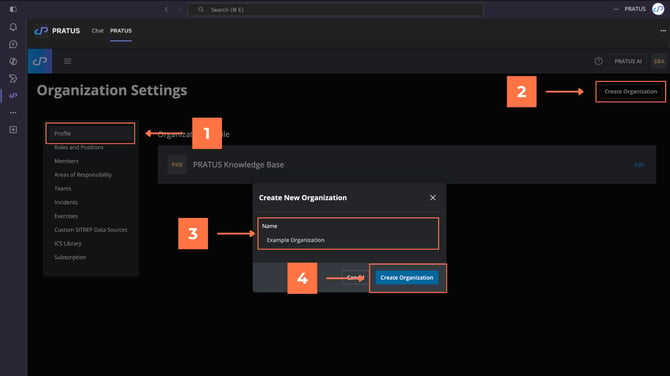Click the PKB organization badge

[177, 164]
